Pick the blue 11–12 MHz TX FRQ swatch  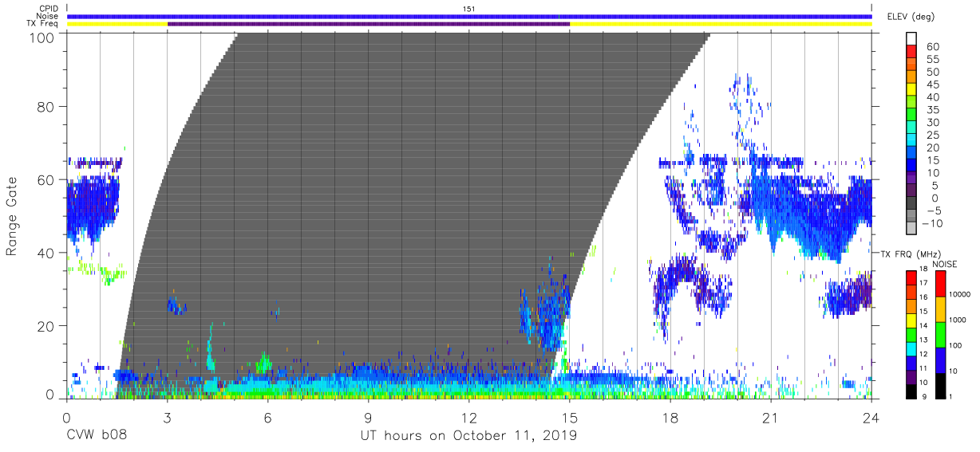(911, 362)
